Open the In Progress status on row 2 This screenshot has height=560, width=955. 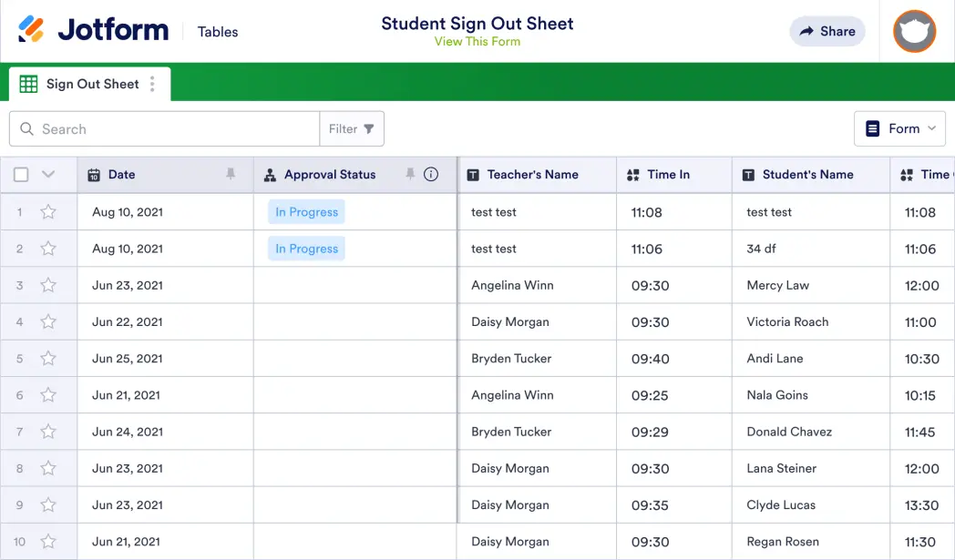click(x=306, y=248)
